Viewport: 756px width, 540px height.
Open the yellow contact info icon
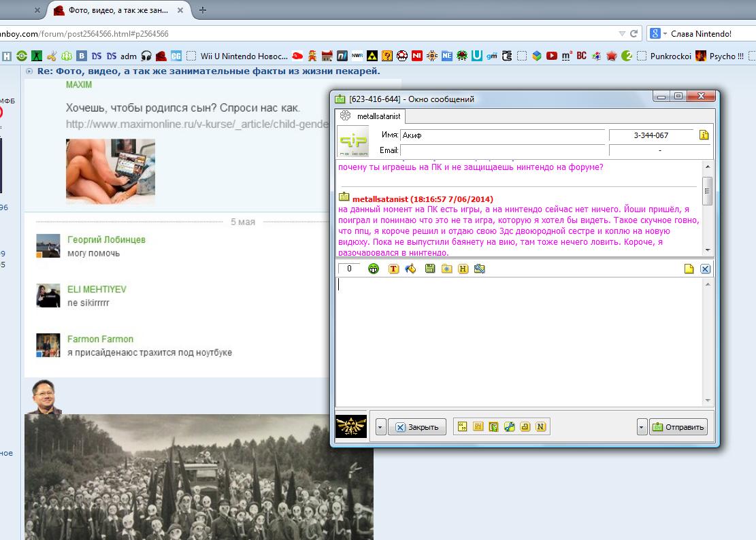(x=704, y=135)
